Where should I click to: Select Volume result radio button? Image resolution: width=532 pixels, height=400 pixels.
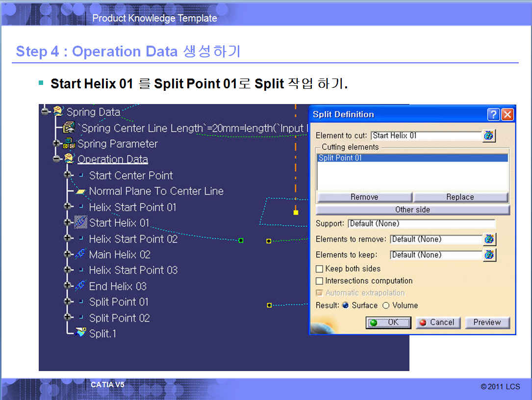tap(385, 305)
